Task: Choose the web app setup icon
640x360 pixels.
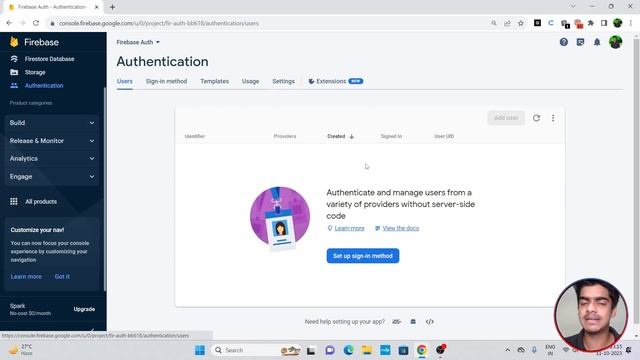Action: [430, 322]
